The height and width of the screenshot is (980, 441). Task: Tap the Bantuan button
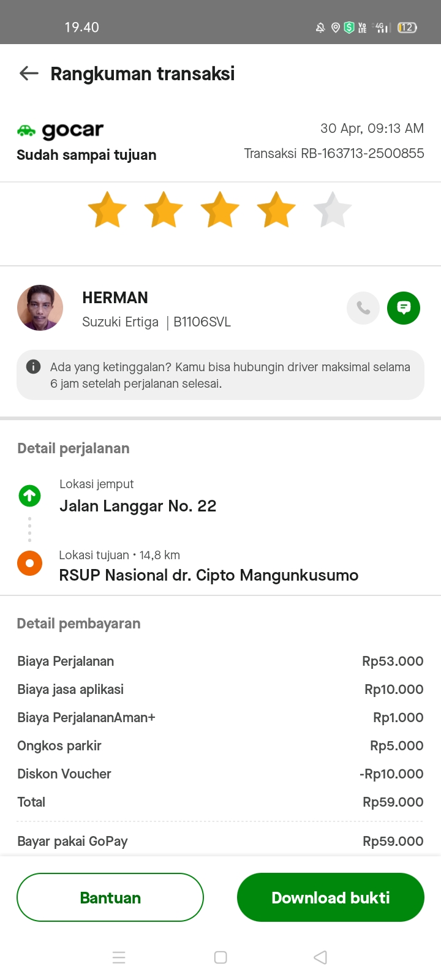click(110, 897)
